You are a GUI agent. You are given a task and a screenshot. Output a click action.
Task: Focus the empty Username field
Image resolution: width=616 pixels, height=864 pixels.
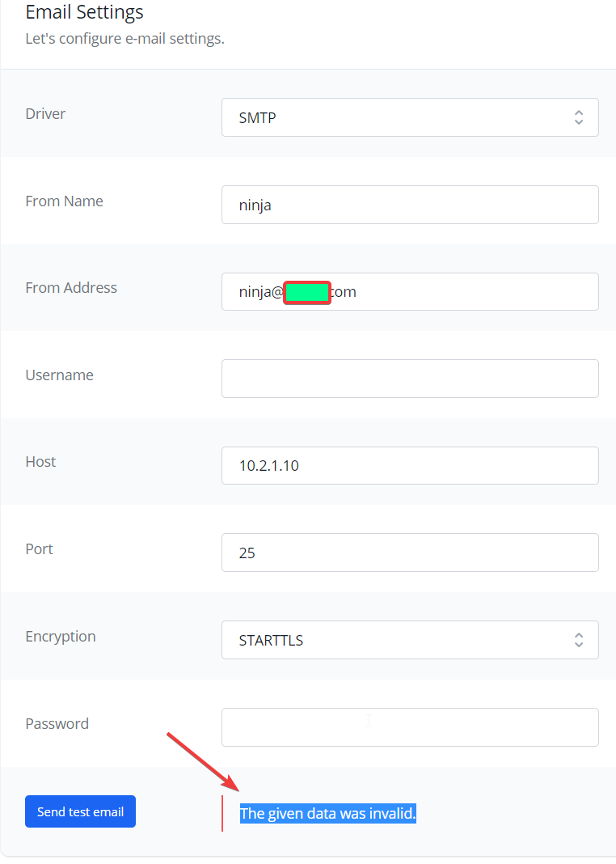pos(410,378)
